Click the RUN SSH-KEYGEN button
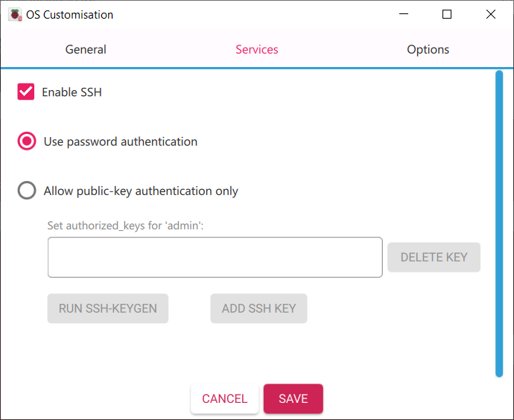The image size is (514, 420). 108,308
